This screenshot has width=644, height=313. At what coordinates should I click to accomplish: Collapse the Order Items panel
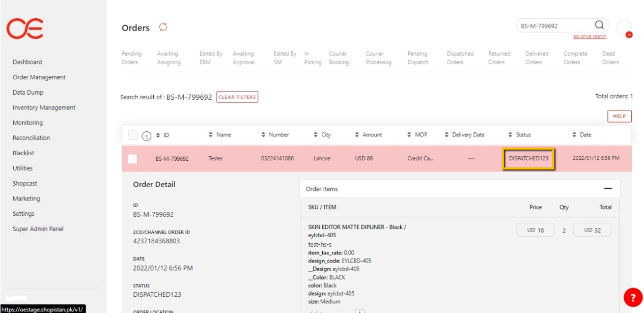(x=607, y=189)
